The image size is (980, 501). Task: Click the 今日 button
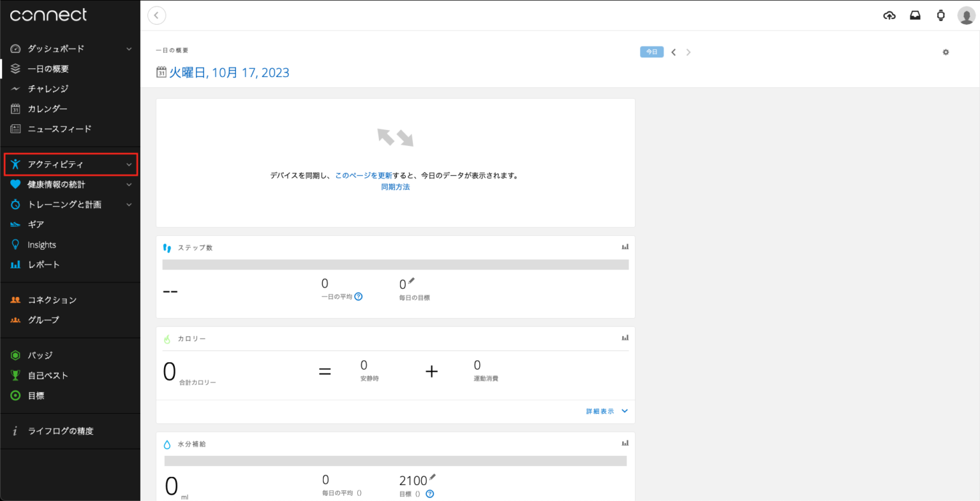click(x=651, y=52)
